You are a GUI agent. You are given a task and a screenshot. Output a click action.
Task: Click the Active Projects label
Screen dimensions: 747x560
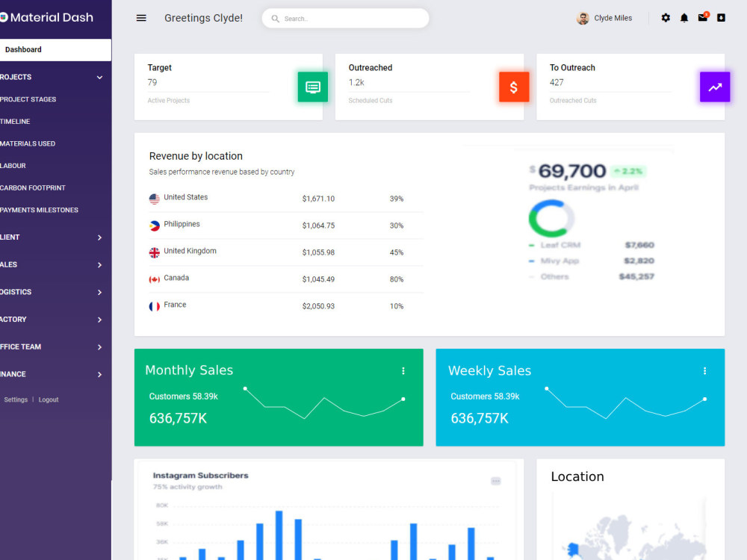coord(169,101)
